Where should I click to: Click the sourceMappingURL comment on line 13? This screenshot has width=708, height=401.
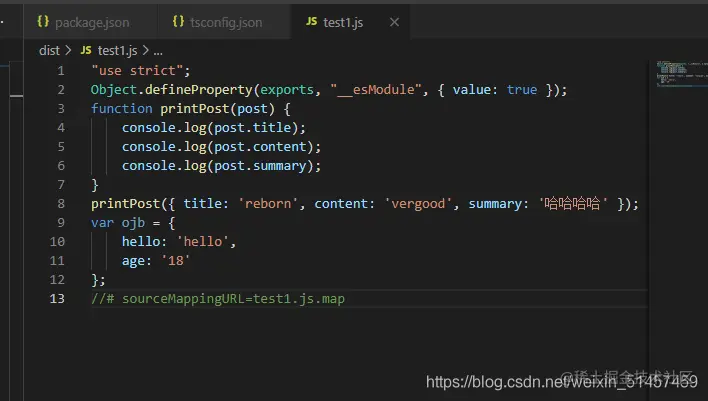[218, 298]
